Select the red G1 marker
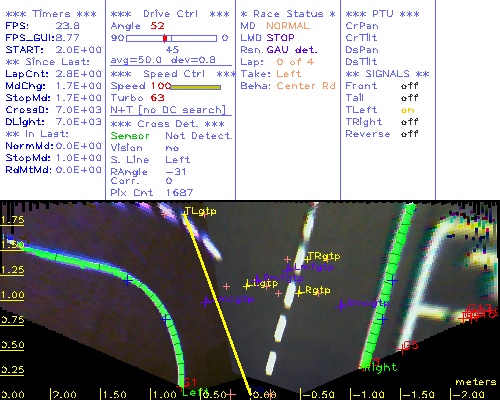The width and height of the screenshot is (500, 400). point(190,382)
